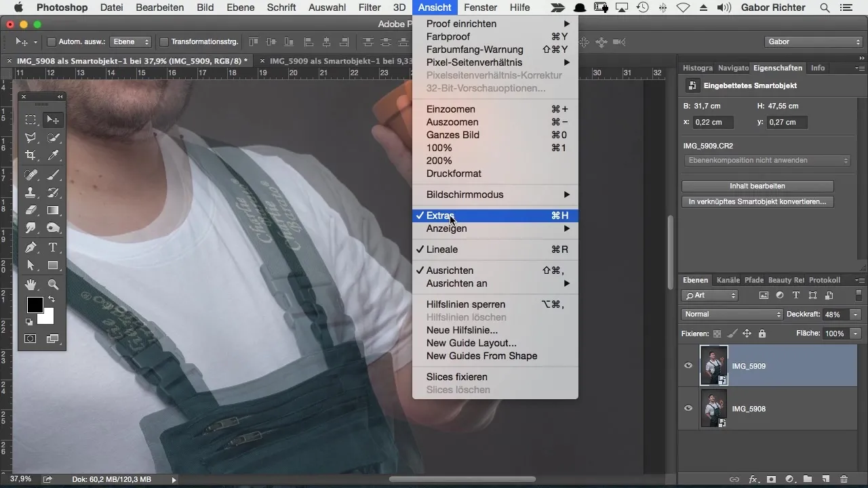
Task: Select the Gradient tool
Action: click(53, 210)
